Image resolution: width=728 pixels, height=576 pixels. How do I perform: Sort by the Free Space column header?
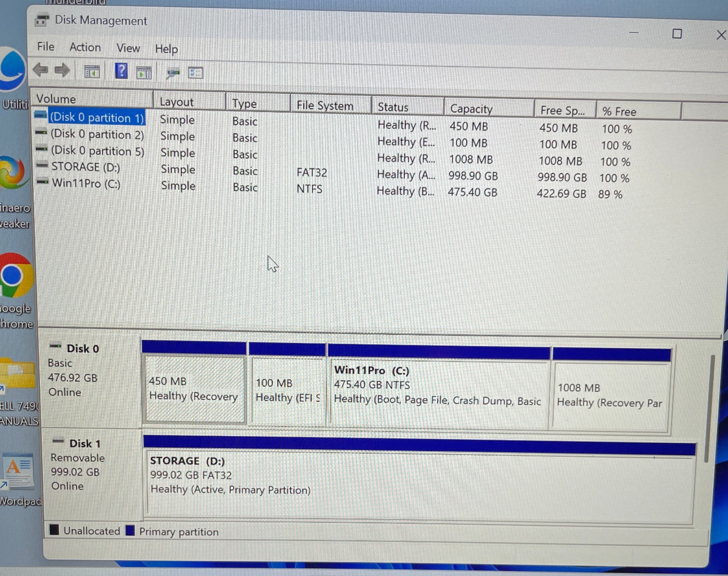pos(565,110)
